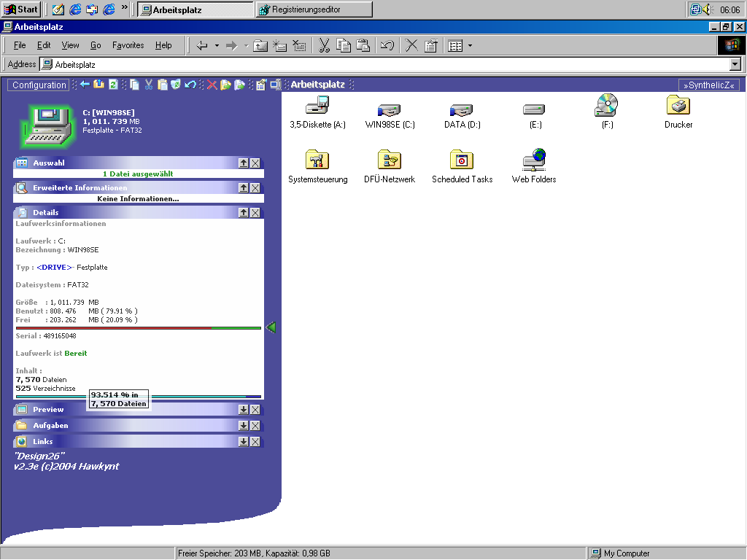The height and width of the screenshot is (560, 747).
Task: Close the Links panel with its X
Action: coord(255,442)
